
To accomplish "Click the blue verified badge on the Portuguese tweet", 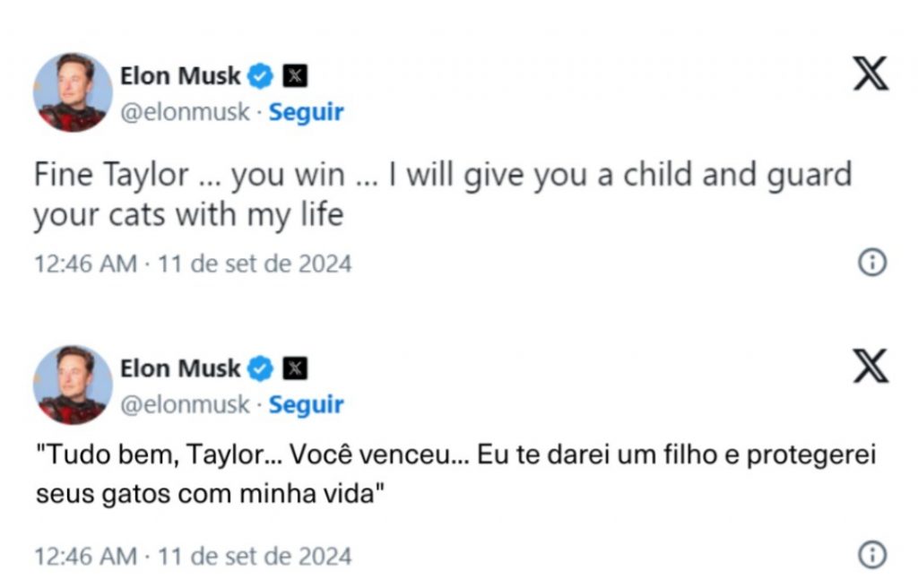I will tap(261, 368).
